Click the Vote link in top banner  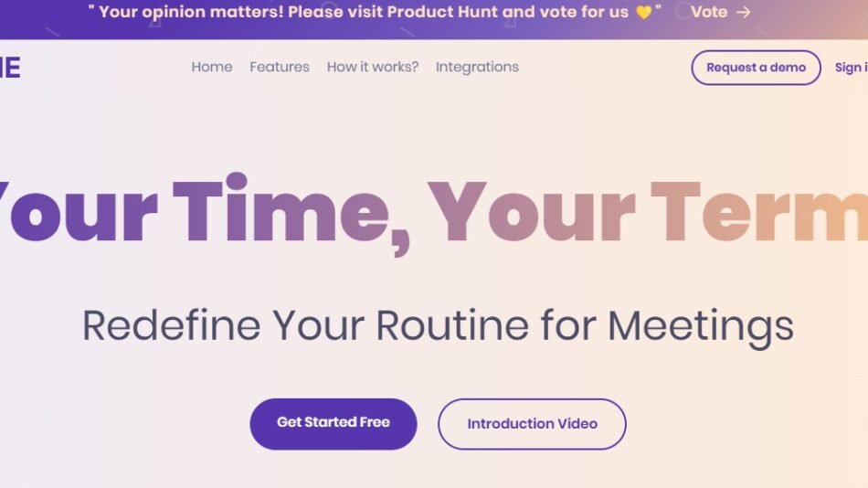709,12
